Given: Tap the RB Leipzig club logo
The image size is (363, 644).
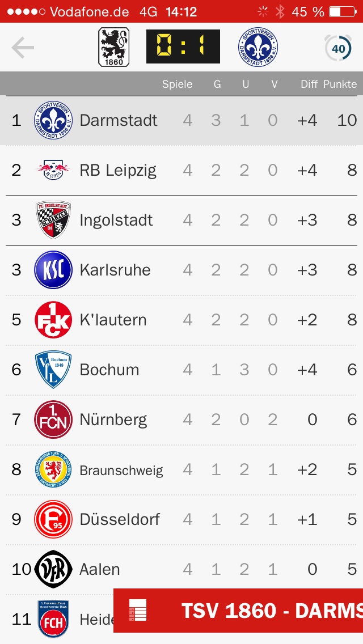Looking at the screenshot, I should click(x=53, y=170).
